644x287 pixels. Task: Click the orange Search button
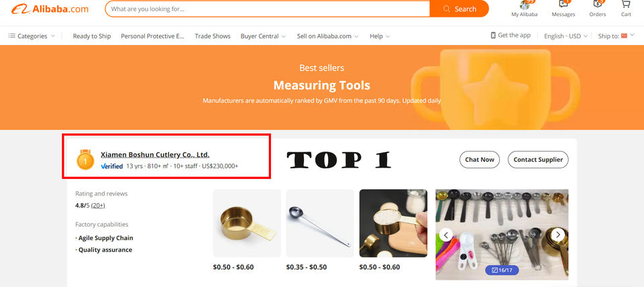[x=459, y=9]
